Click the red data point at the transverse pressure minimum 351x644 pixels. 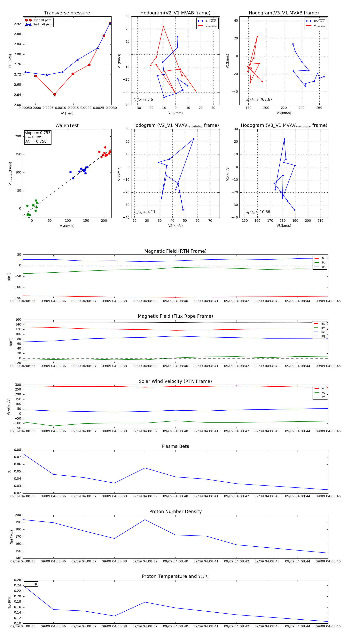coord(55,94)
